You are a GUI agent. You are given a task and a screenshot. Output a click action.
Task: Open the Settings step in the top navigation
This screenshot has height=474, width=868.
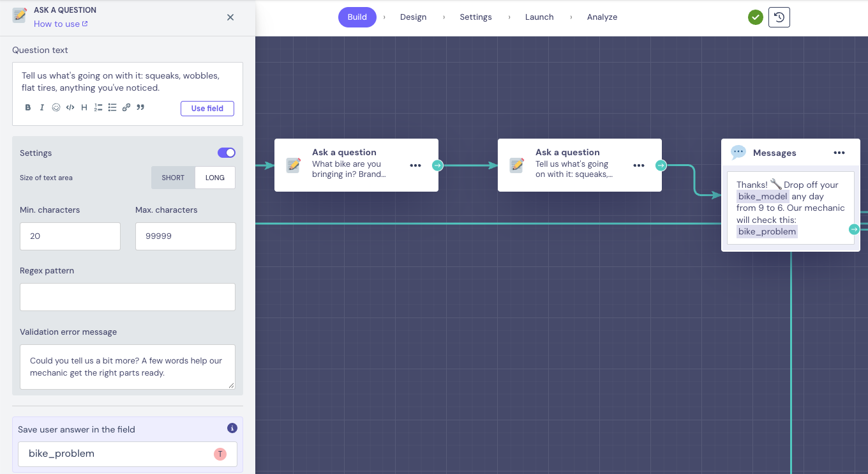pyautogui.click(x=475, y=17)
